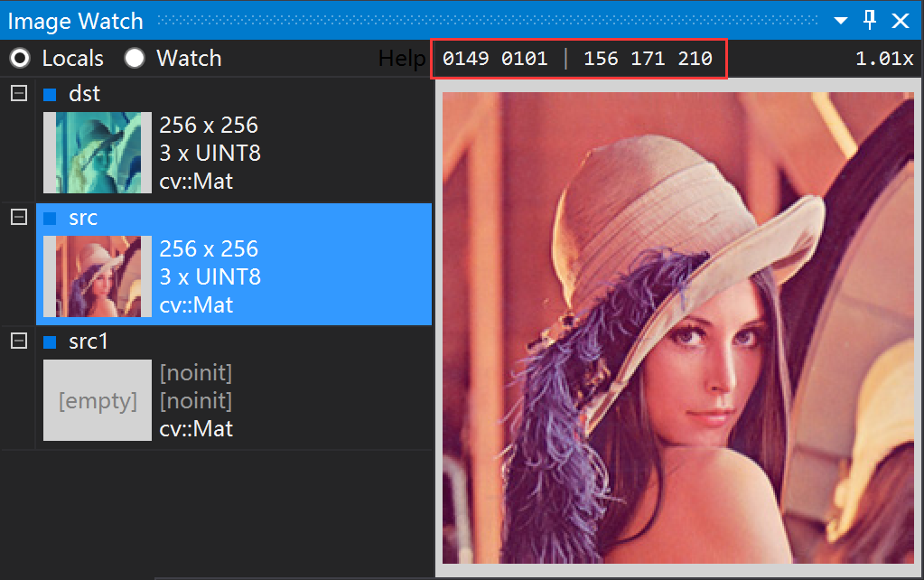Click the Image Watch title text
The image size is (924, 580).
(76, 21)
